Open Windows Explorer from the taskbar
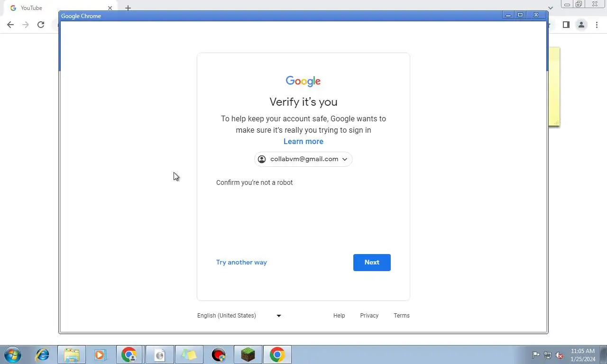This screenshot has width=607, height=364. point(72,355)
